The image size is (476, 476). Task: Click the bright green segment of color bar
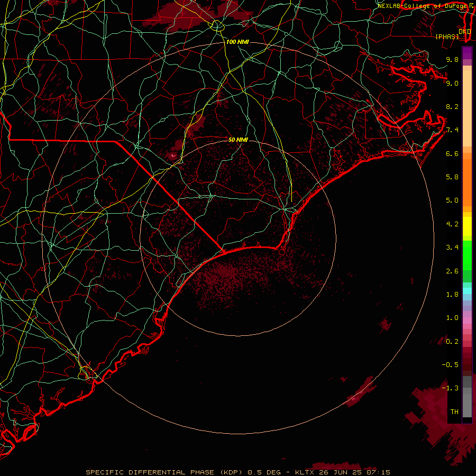(467, 255)
